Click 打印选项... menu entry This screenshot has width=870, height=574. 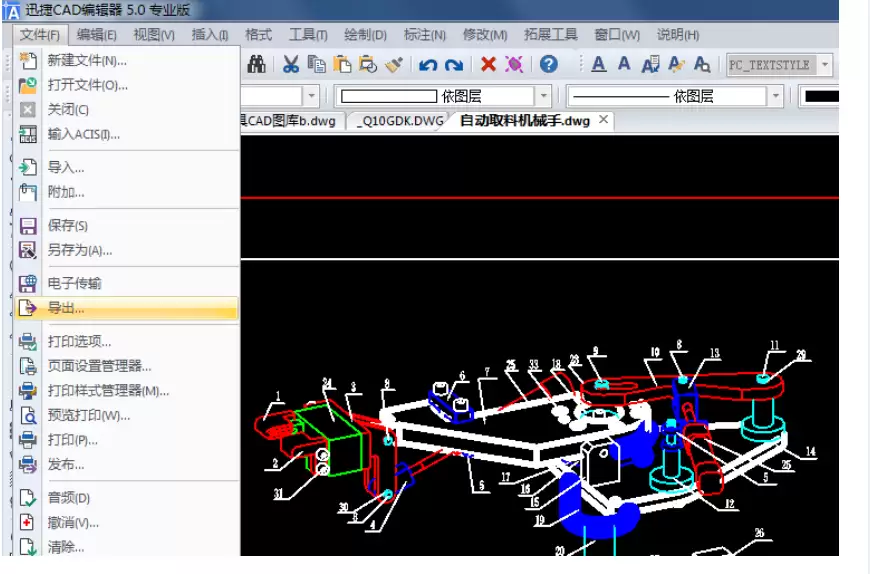click(79, 342)
